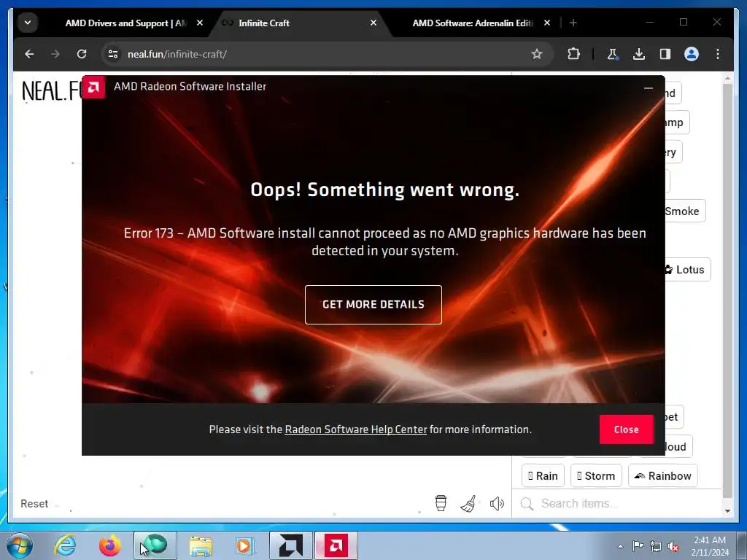This screenshot has width=747, height=560.
Task: Switch to red AMD installer taskbar item
Action: pos(336,545)
